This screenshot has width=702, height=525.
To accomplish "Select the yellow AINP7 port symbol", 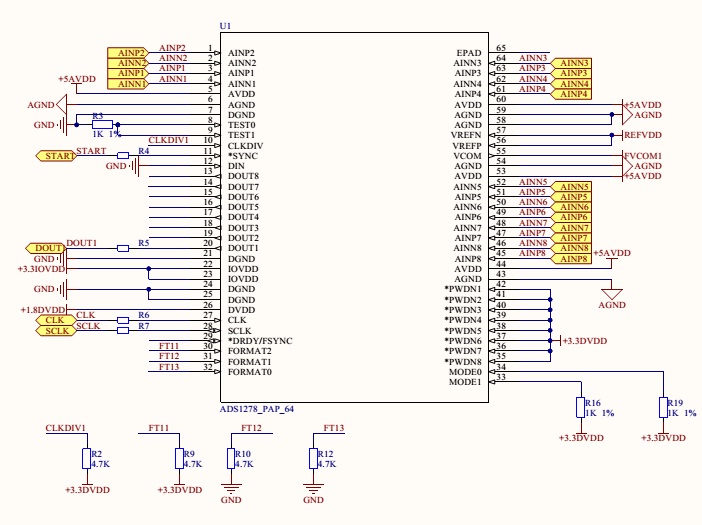I will [x=571, y=238].
